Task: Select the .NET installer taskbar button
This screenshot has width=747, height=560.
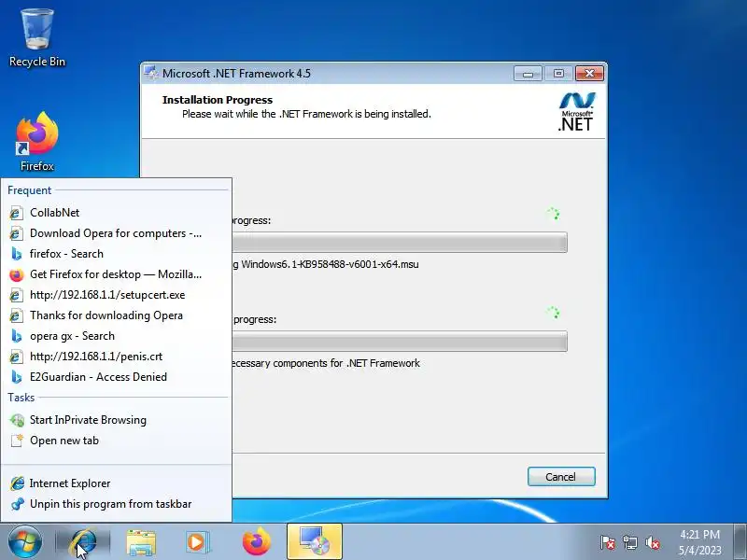Action: (x=315, y=542)
